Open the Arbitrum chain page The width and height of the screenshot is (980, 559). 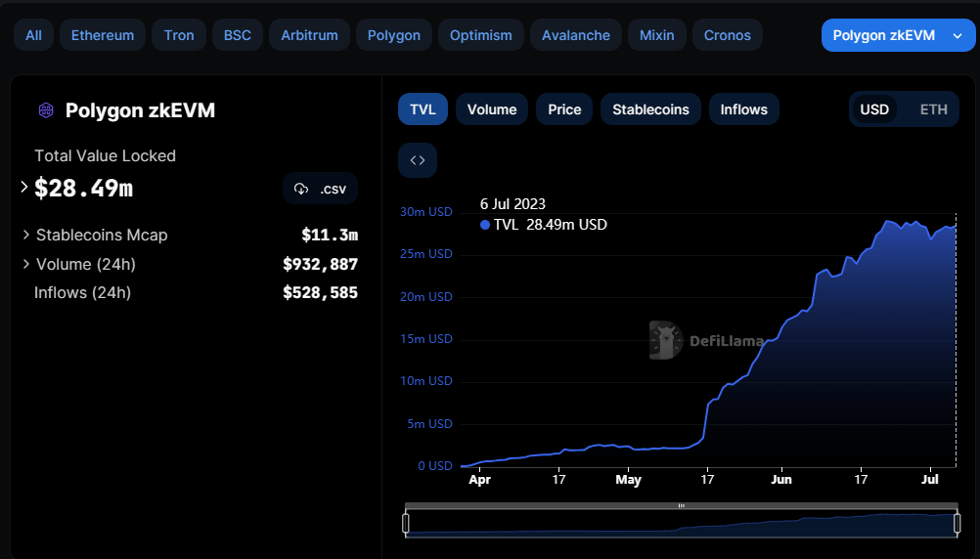(309, 35)
